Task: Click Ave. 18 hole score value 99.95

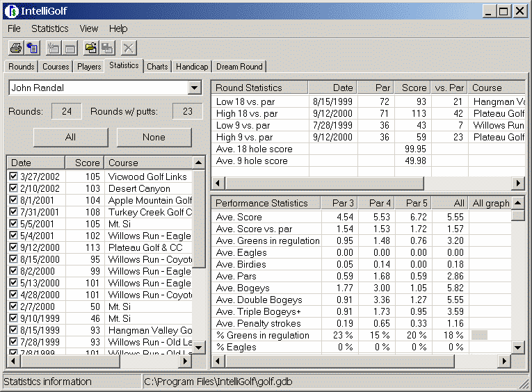Action: point(415,149)
